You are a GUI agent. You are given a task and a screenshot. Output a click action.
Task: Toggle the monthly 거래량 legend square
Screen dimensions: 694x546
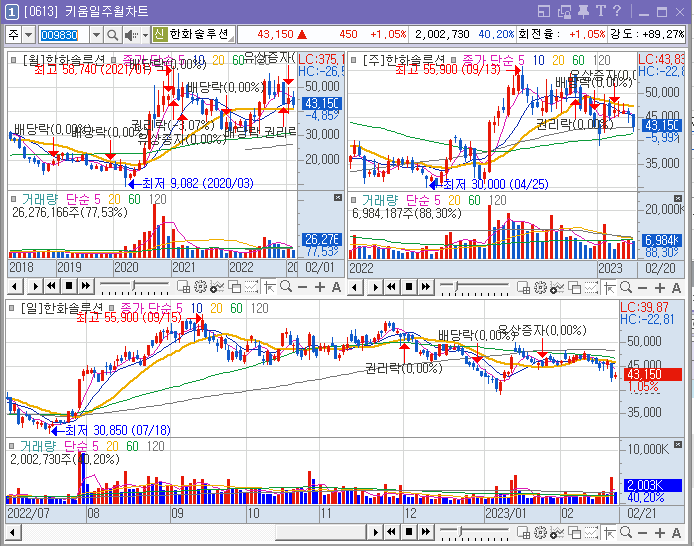[13, 199]
